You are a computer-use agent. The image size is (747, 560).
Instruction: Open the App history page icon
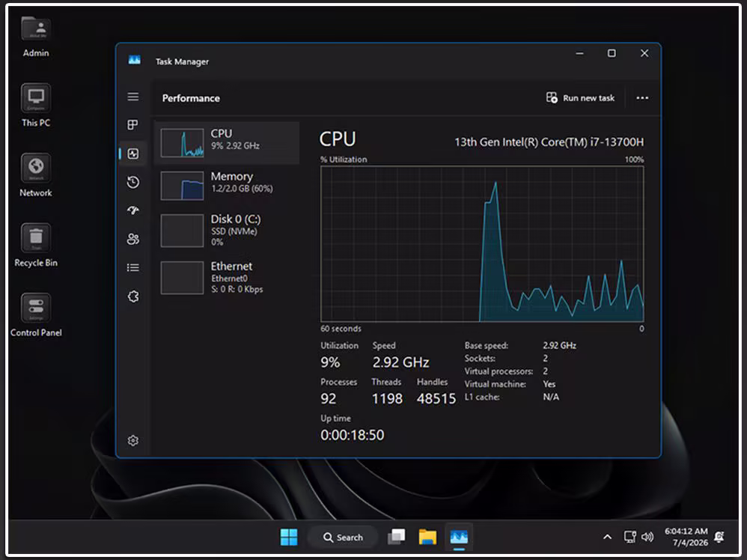pos(133,182)
